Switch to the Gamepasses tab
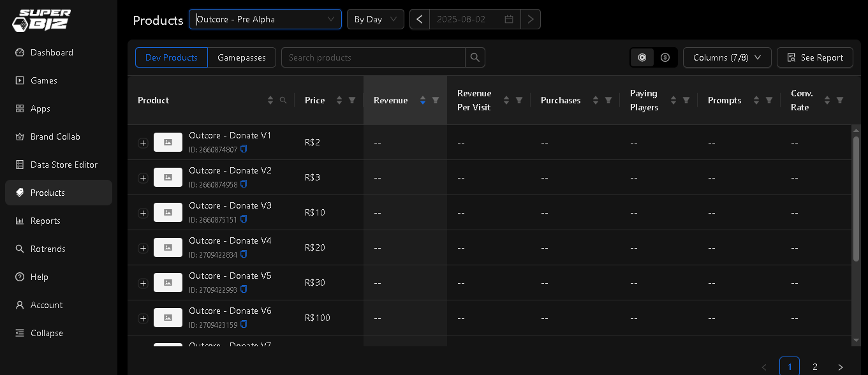The height and width of the screenshot is (375, 868). 241,57
